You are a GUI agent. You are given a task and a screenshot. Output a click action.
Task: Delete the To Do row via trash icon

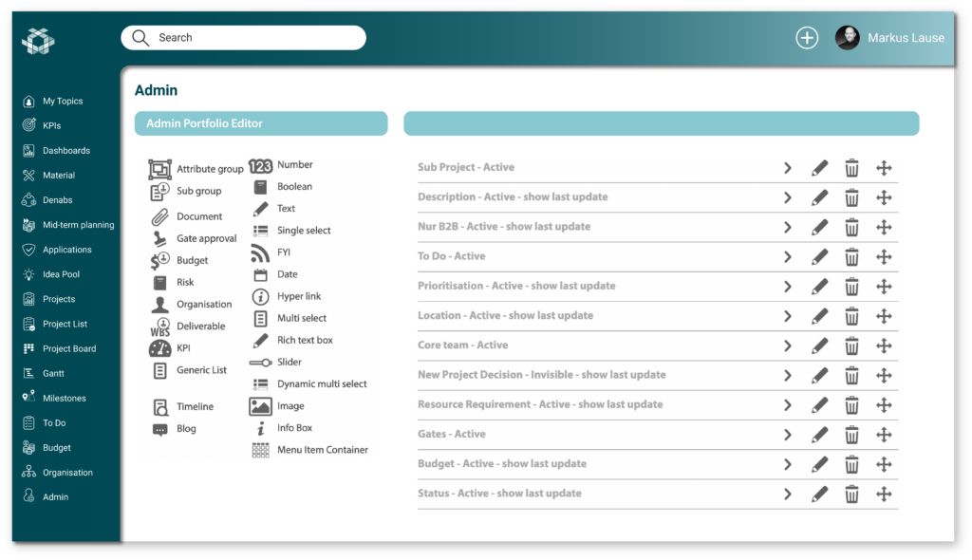tap(851, 257)
